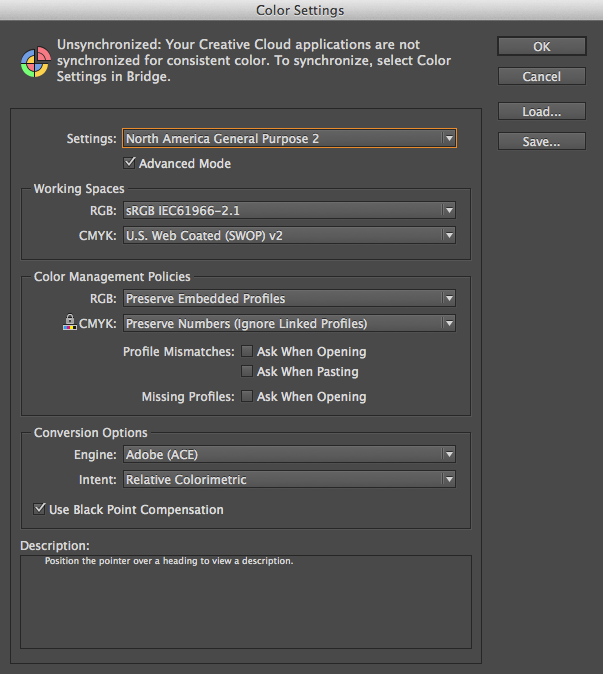Enable Ask When Pasting checkbox
The width and height of the screenshot is (603, 674).
click(x=247, y=371)
